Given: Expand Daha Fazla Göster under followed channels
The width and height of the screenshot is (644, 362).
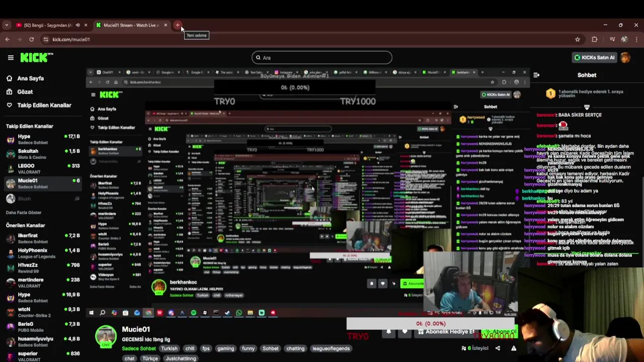Looking at the screenshot, I should 24,213.
